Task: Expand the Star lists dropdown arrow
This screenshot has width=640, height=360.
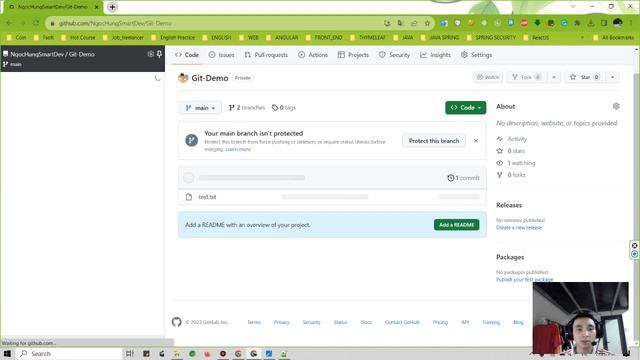Action: [613, 77]
